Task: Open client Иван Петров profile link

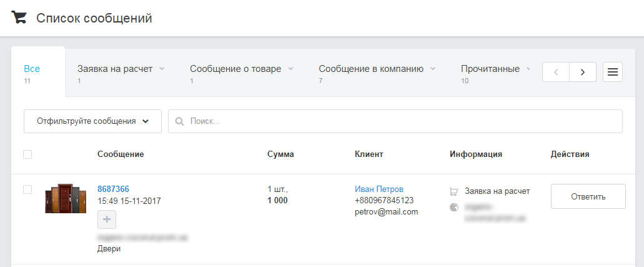Action: [379, 189]
